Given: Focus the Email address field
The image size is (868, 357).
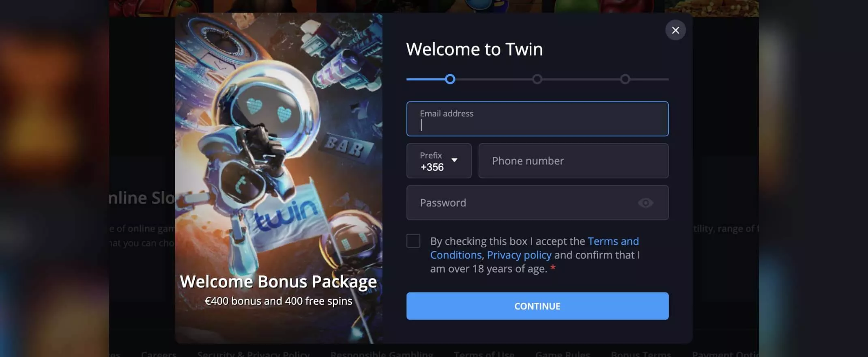Looking at the screenshot, I should (537, 119).
